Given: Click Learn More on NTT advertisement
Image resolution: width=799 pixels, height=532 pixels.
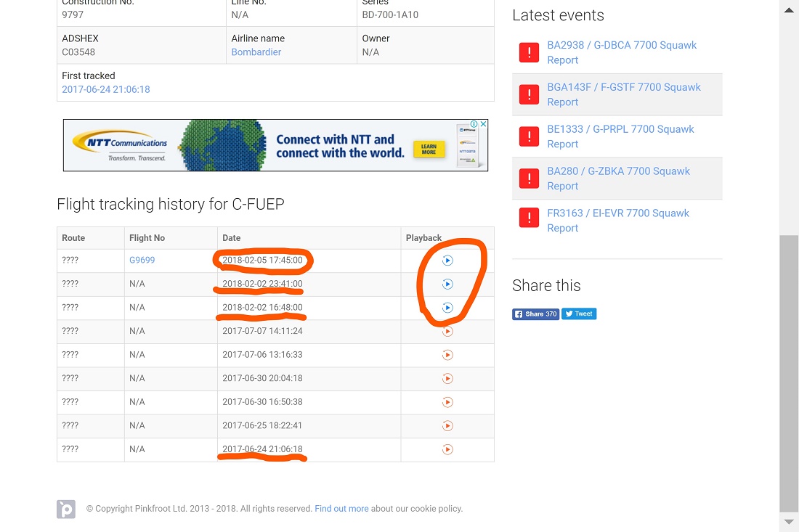Looking at the screenshot, I should pyautogui.click(x=429, y=149).
